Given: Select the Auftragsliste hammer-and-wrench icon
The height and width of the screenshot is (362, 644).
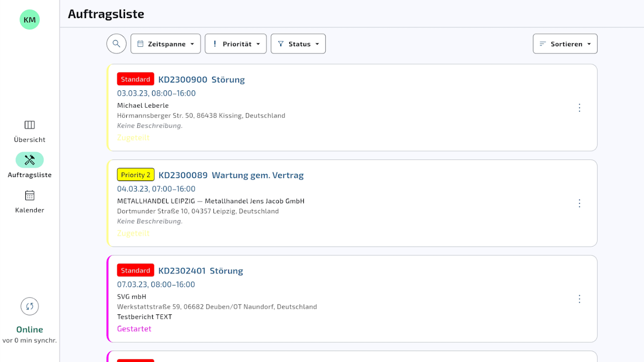Looking at the screenshot, I should 29,160.
